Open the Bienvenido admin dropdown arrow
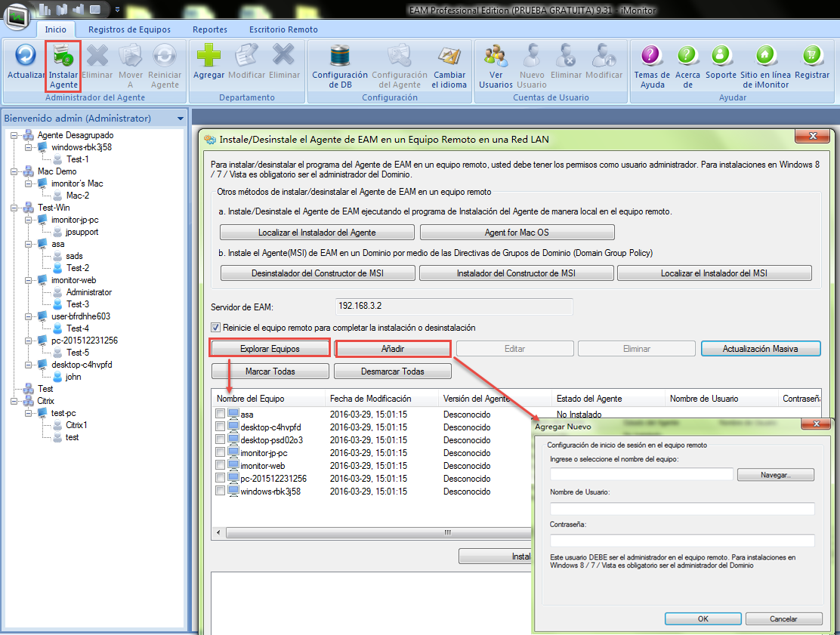 [181, 119]
